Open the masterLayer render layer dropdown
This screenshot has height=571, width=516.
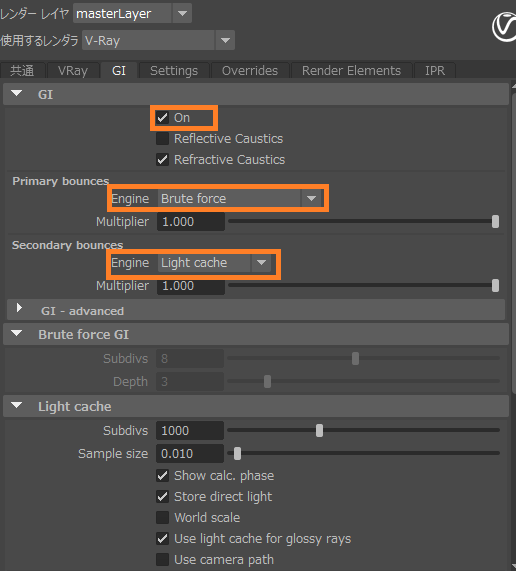tap(133, 13)
